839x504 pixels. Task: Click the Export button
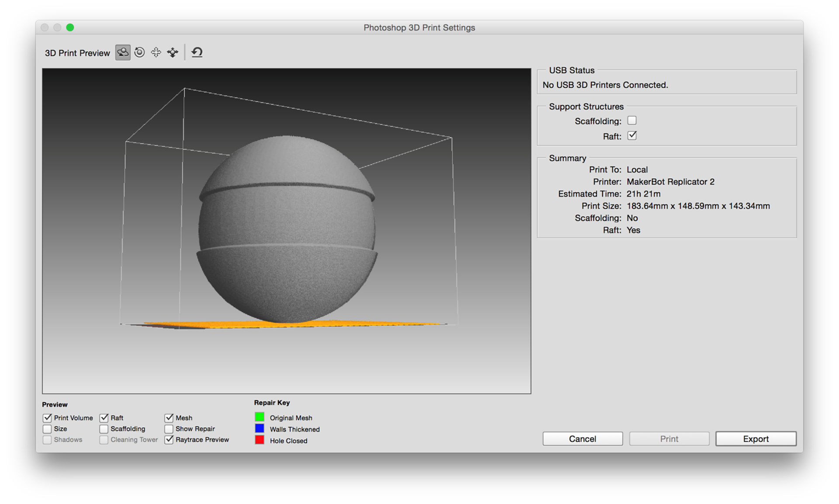[756, 438]
